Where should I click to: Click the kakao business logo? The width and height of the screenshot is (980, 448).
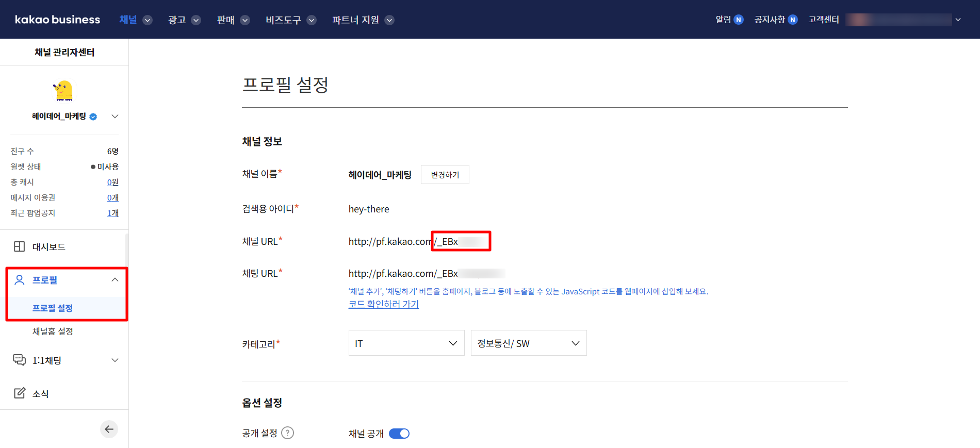coord(57,20)
